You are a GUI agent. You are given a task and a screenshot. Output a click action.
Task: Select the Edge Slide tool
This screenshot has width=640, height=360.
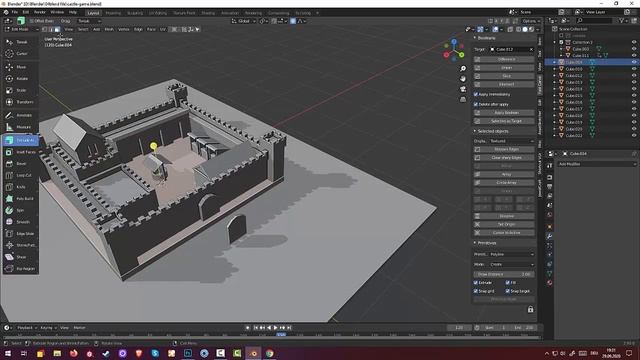click(x=20, y=234)
